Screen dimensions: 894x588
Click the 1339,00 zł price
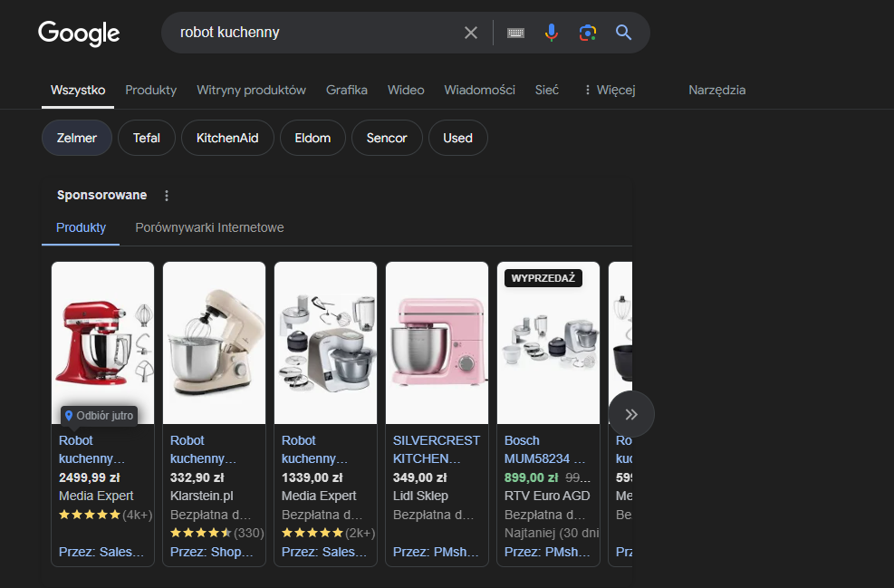(x=312, y=477)
